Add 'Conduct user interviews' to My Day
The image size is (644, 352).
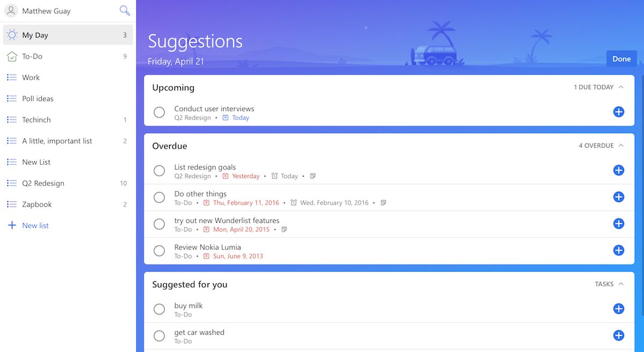618,112
